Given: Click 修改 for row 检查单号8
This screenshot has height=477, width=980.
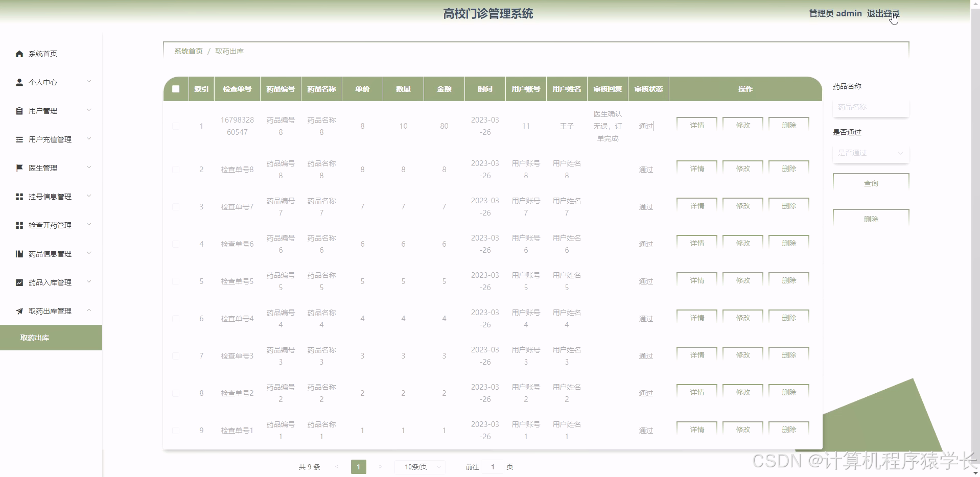Looking at the screenshot, I should pos(743,169).
